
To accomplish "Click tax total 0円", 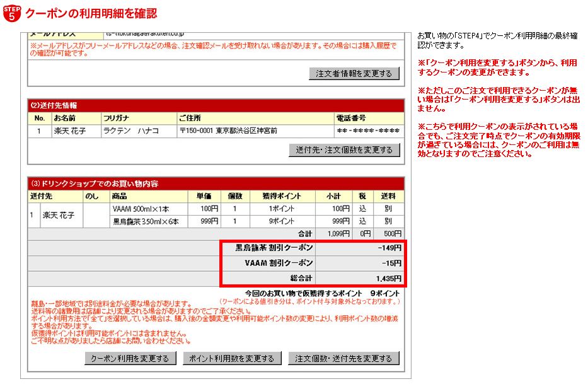I will pos(366,234).
